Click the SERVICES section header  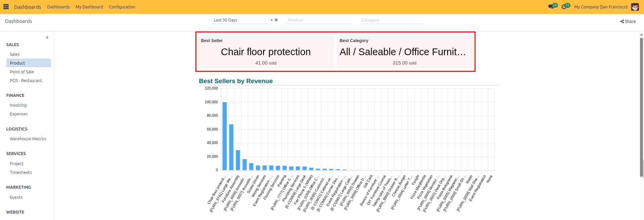pos(16,153)
